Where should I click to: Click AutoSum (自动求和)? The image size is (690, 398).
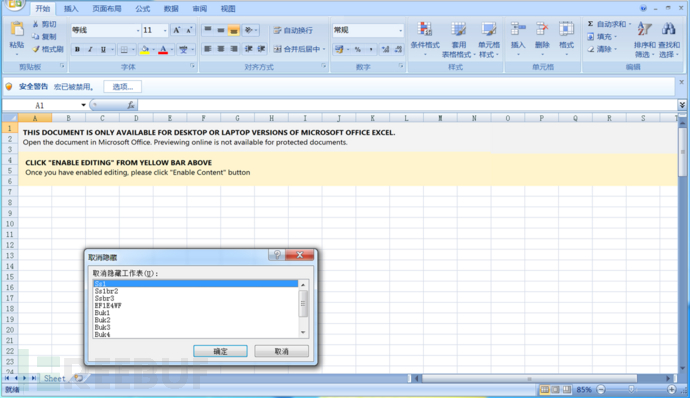click(609, 24)
